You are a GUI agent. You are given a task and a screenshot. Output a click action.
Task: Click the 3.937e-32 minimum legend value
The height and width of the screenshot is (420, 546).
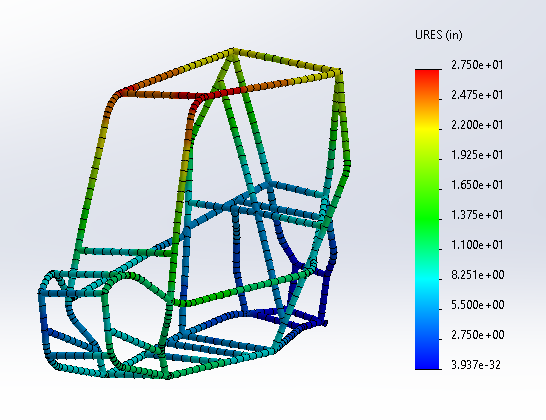(476, 365)
